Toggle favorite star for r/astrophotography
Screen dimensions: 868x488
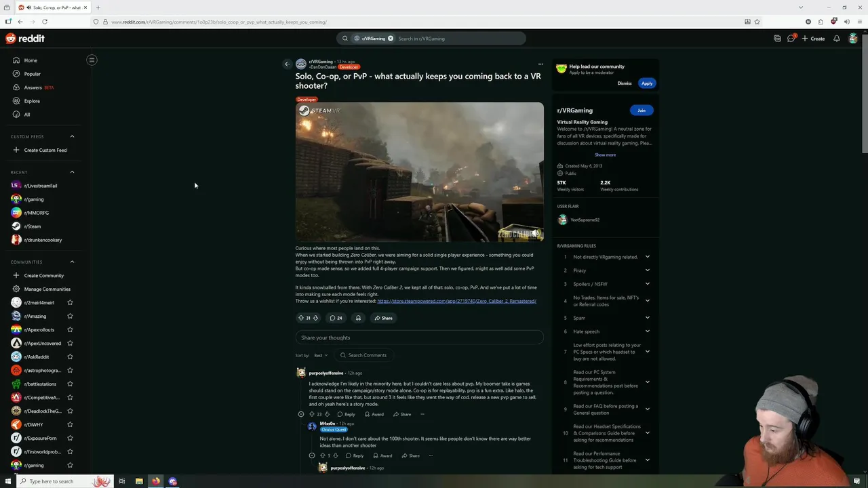(x=70, y=370)
